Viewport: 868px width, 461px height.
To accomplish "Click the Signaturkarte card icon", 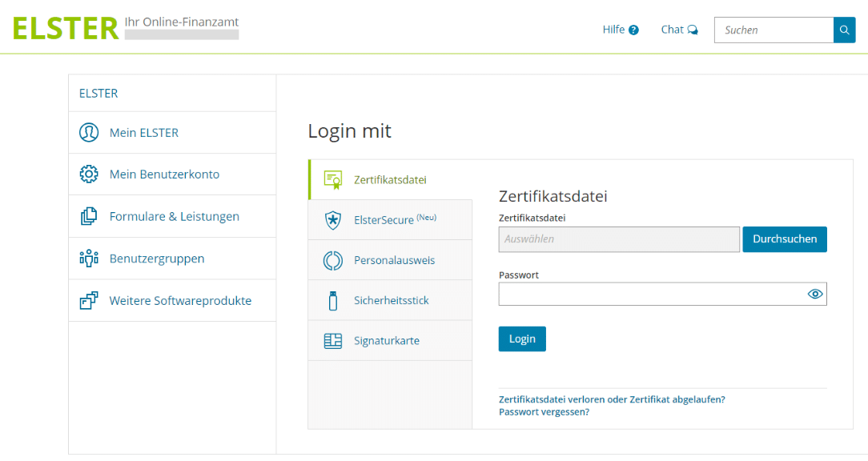I will [332, 341].
